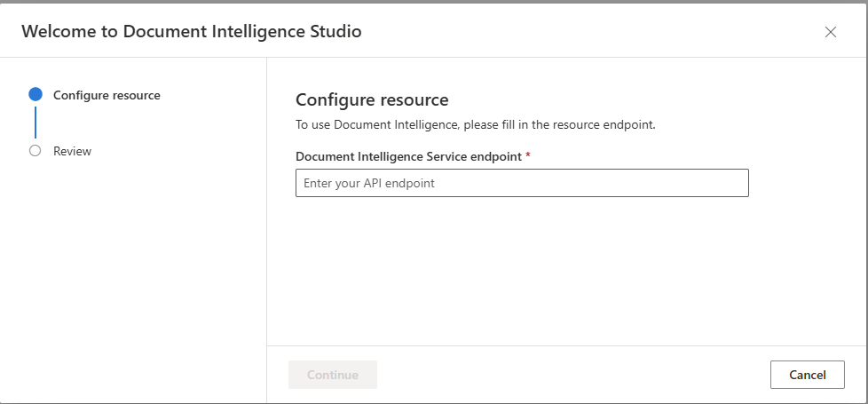Click the Welcome to Document Intelligence Studio title
Image resolution: width=868 pixels, height=404 pixels.
pos(192,32)
